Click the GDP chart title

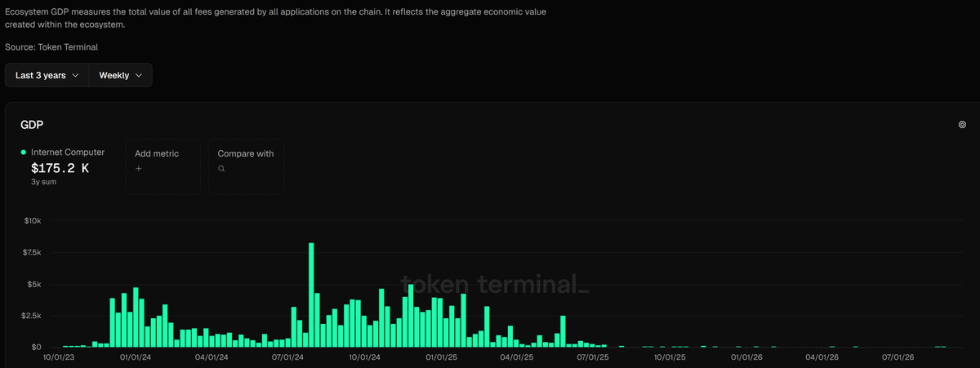[32, 125]
